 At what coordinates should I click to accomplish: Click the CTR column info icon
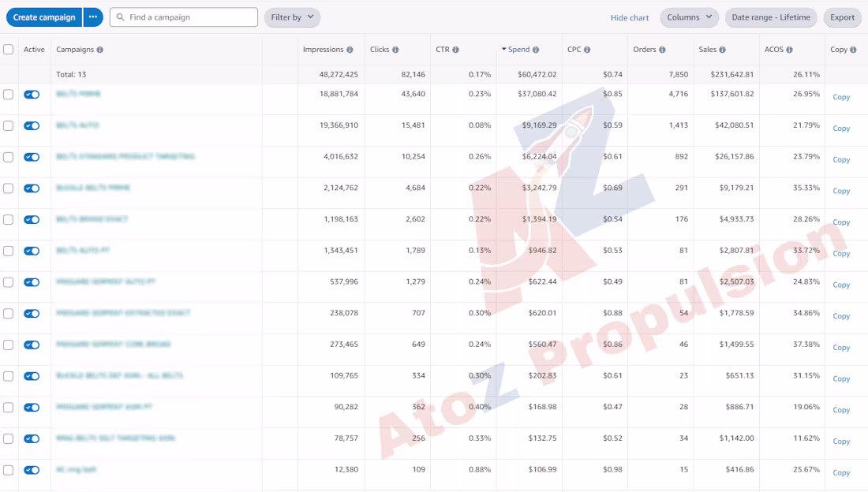point(455,50)
